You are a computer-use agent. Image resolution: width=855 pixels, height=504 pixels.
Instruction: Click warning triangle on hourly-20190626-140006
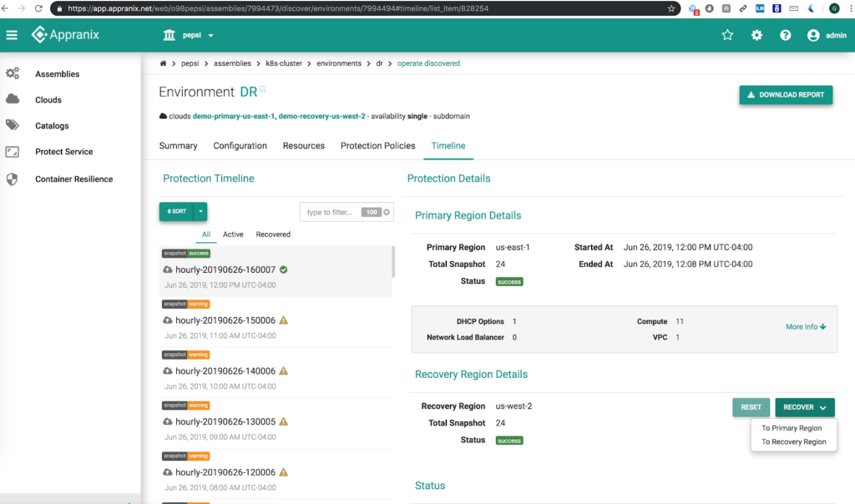point(284,371)
